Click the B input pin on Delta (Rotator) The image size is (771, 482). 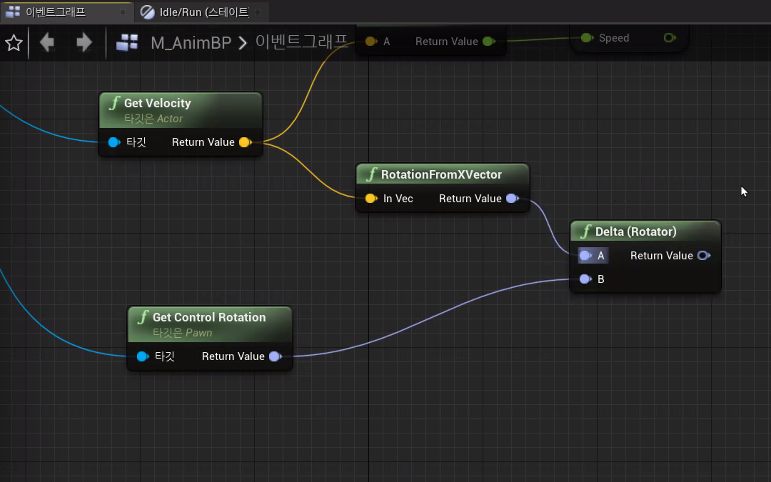tap(585, 279)
